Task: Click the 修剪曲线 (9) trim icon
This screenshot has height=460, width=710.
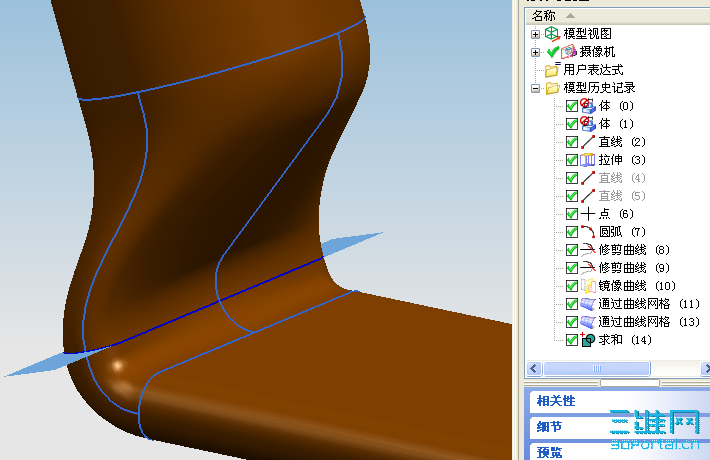Action: point(588,268)
